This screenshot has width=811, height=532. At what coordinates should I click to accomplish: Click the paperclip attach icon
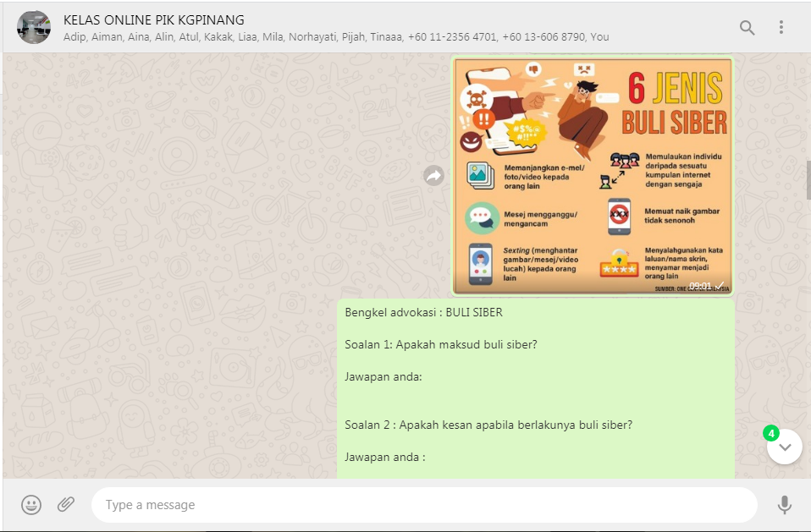tap(66, 505)
